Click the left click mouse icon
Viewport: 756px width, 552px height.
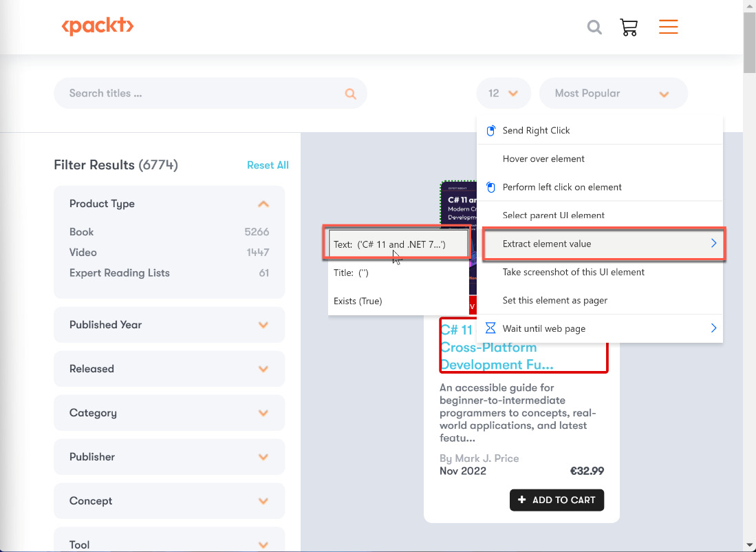[491, 187]
